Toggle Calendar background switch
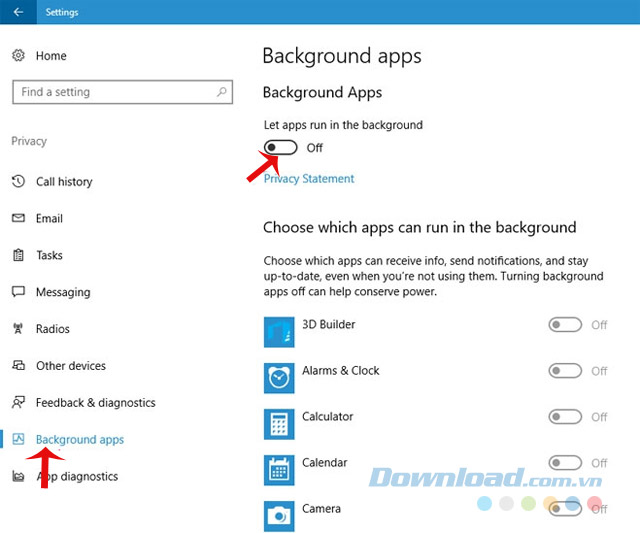The height and width of the screenshot is (533, 640). click(565, 463)
